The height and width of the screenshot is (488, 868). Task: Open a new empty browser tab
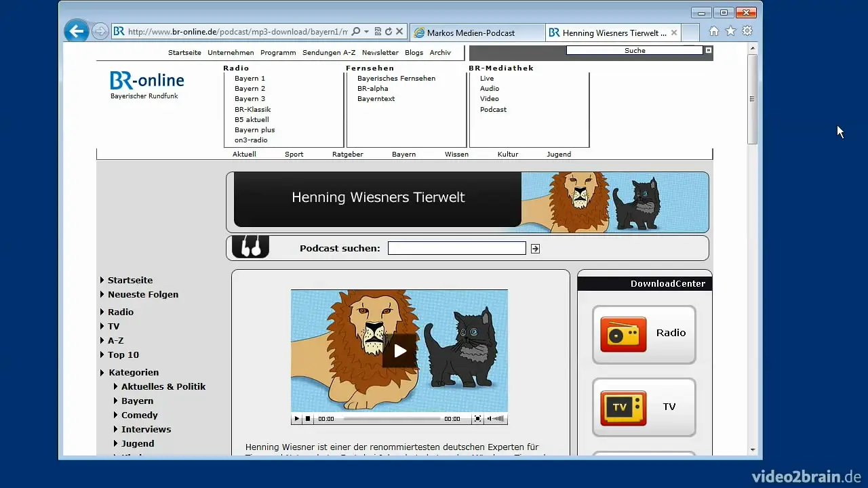click(690, 33)
